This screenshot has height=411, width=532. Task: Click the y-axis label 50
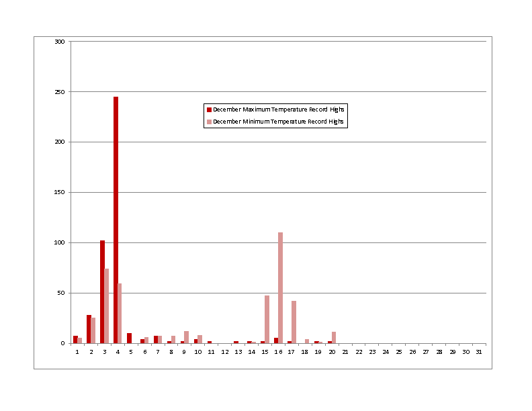click(x=61, y=293)
